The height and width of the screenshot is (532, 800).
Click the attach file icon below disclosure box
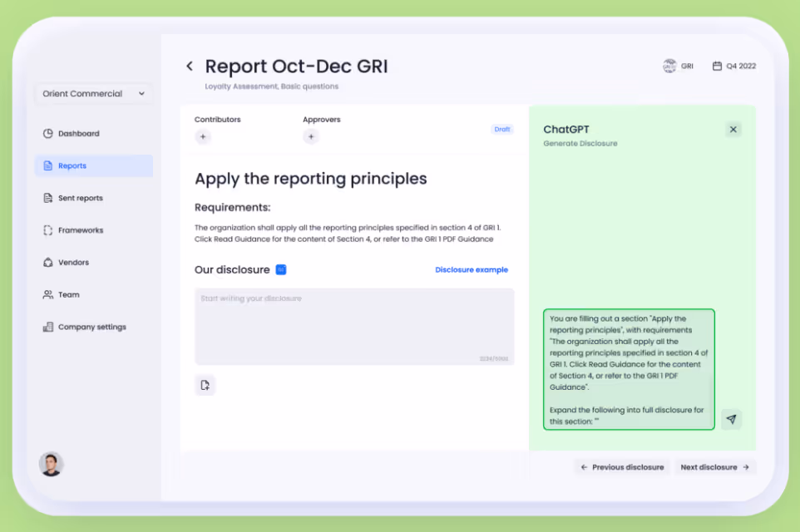tap(205, 385)
